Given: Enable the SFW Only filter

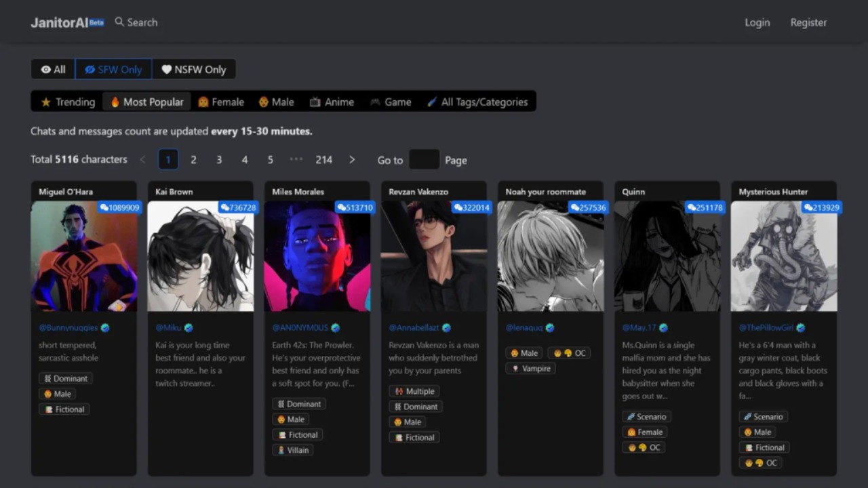Looking at the screenshot, I should (113, 69).
